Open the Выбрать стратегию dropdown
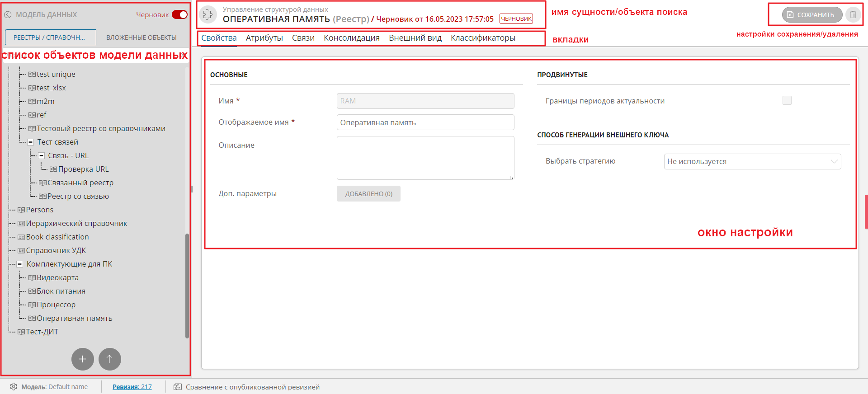 click(752, 161)
